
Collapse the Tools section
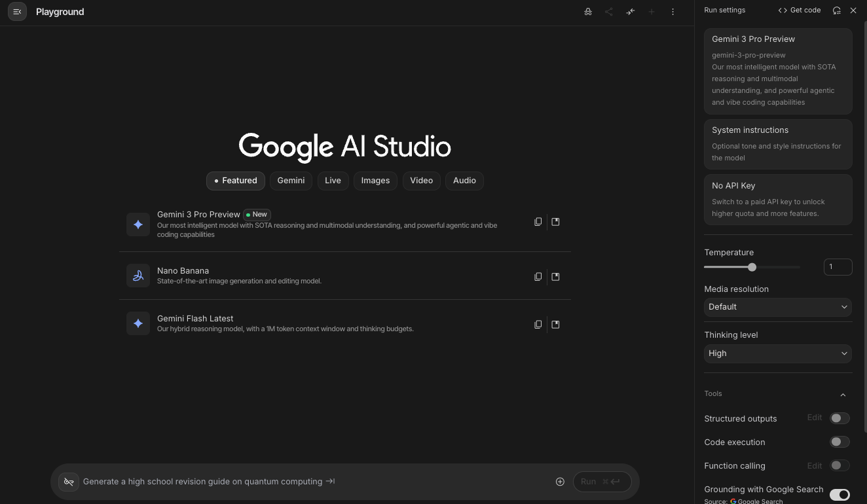(843, 395)
